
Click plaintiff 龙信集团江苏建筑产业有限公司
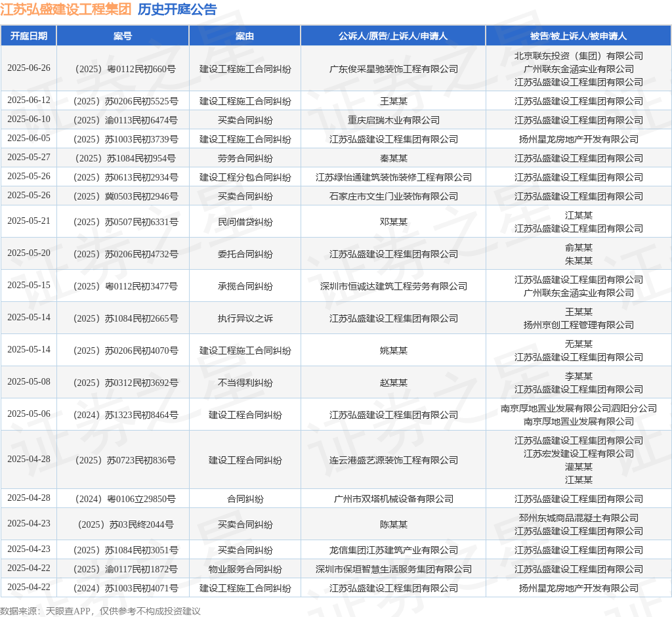pyautogui.click(x=394, y=550)
